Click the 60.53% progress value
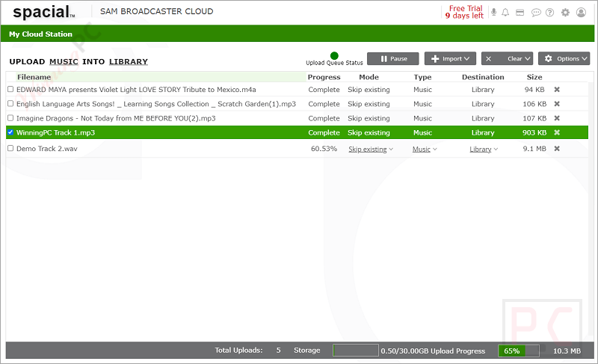Viewport: 598px width, 364px height. pyautogui.click(x=324, y=149)
